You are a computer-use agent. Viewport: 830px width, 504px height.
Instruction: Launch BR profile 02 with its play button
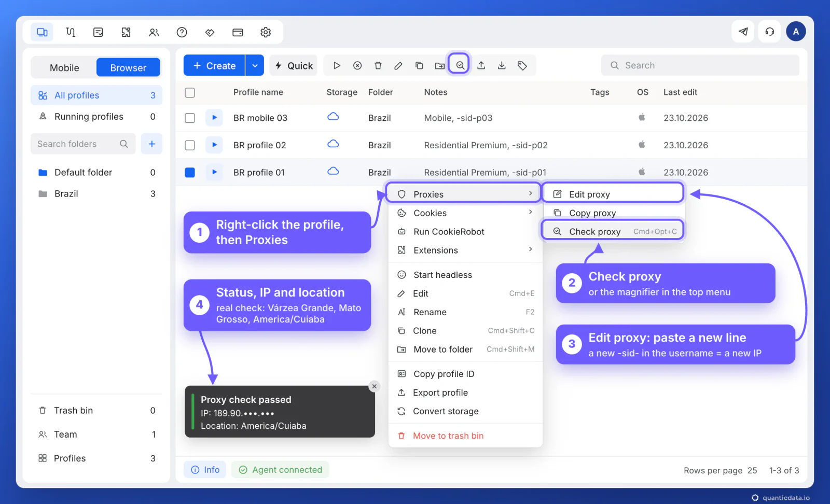(x=214, y=145)
